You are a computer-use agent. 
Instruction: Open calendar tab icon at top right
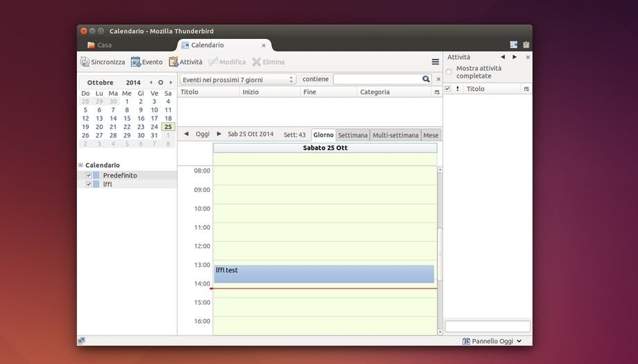(513, 45)
